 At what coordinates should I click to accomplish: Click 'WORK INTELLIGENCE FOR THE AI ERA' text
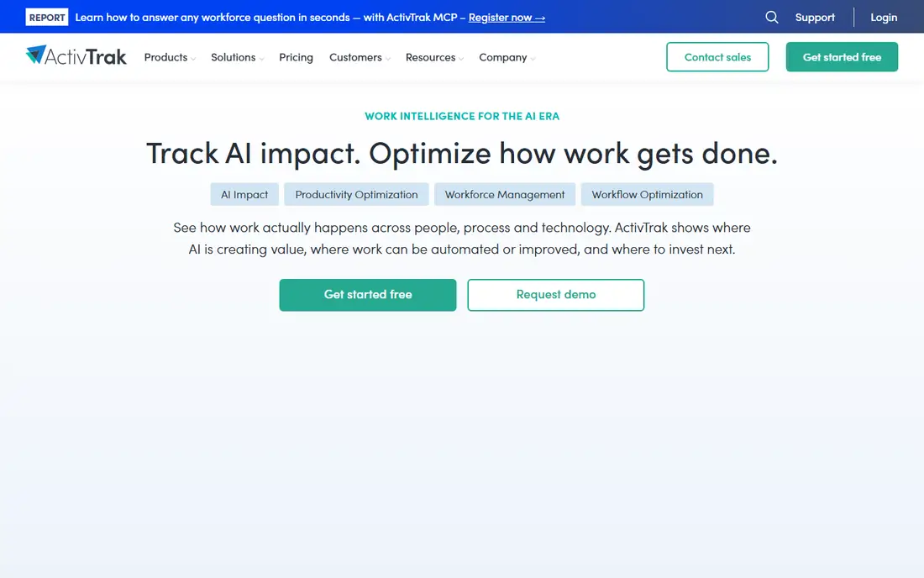pos(462,116)
